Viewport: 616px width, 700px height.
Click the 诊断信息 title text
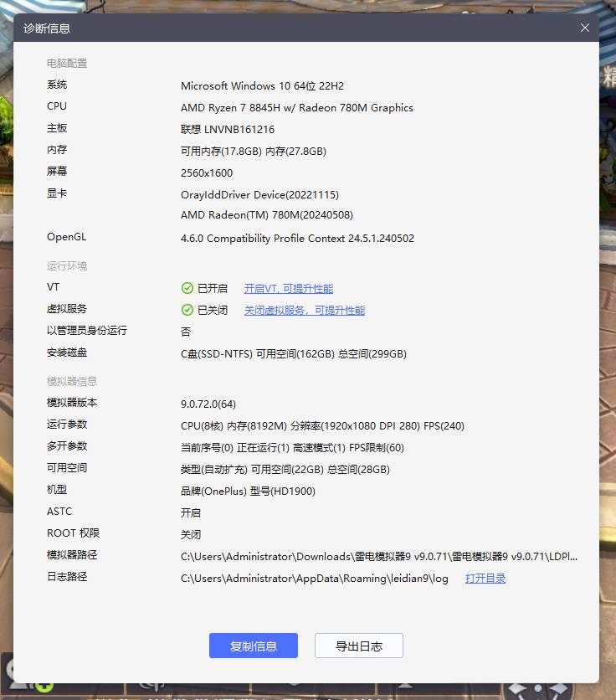(x=47, y=28)
